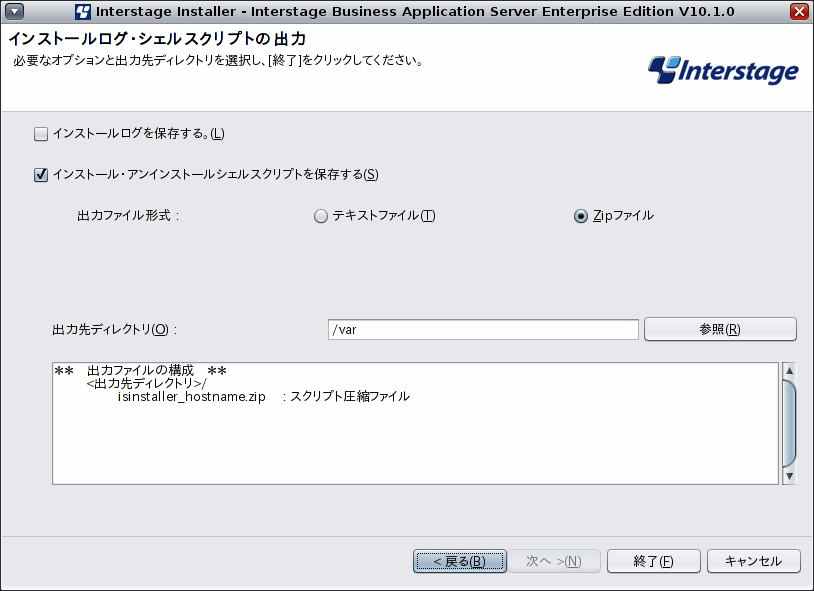Go back with the 戻る(B) button
The height and width of the screenshot is (591, 814).
[460, 561]
